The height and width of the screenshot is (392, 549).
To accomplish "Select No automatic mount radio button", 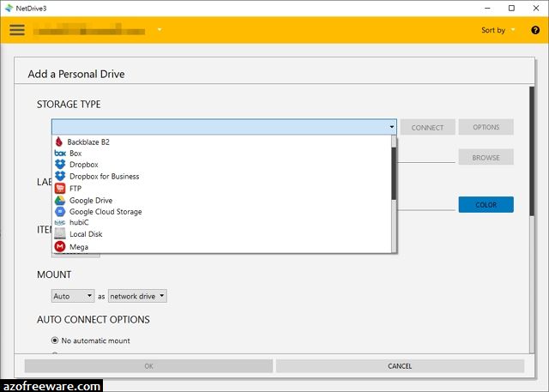I will coord(55,341).
